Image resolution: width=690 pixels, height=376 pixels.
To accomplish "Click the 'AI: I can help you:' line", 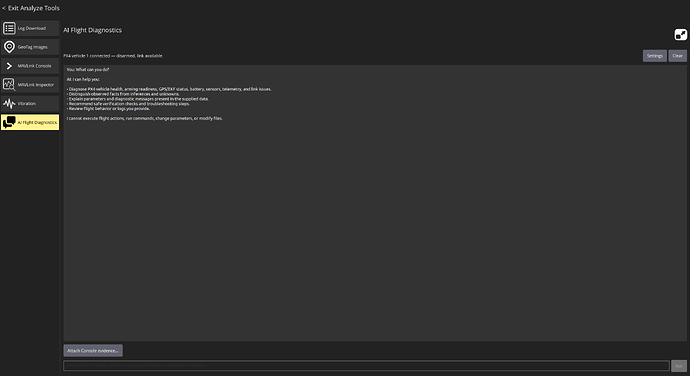I will 83,79.
